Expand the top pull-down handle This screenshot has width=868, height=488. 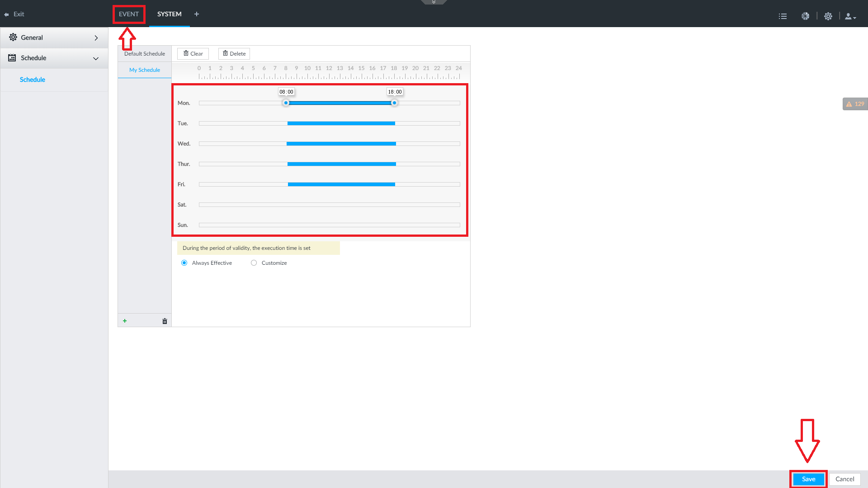(434, 2)
